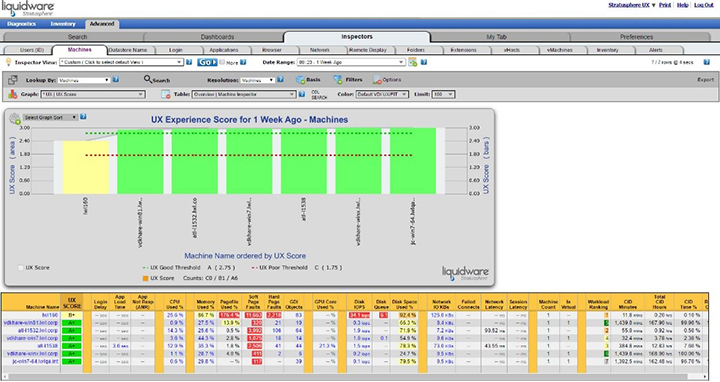Click the Export link

point(705,80)
